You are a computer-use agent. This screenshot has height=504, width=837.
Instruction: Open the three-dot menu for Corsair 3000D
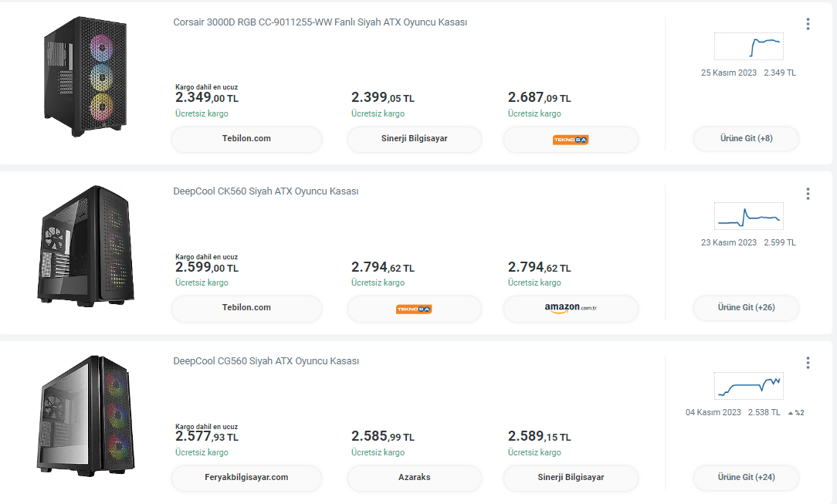click(x=808, y=24)
